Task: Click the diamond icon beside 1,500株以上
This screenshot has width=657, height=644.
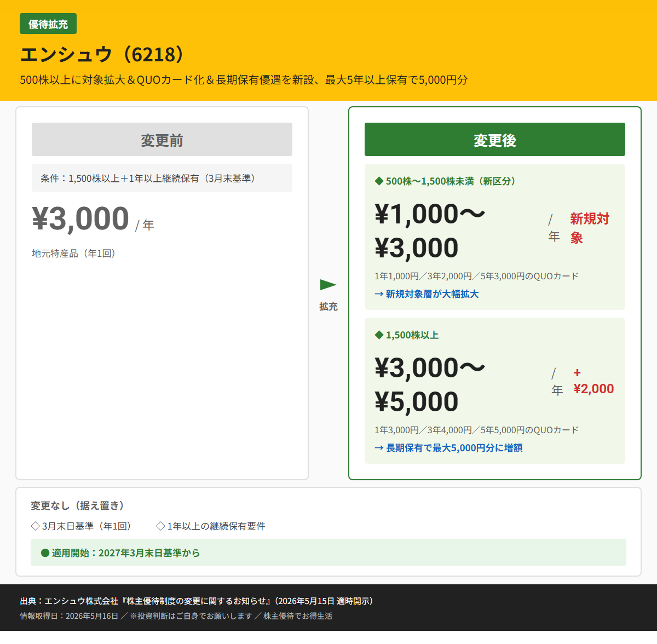Action: coord(379,335)
